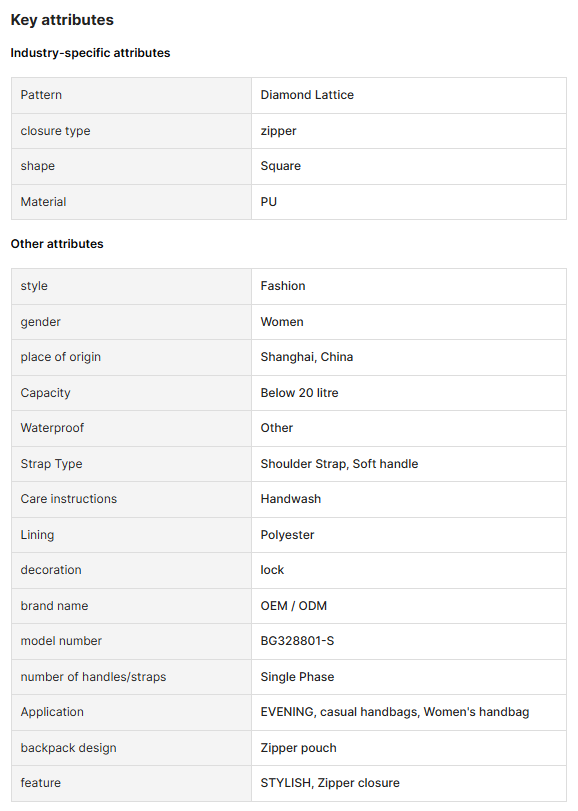This screenshot has height=811, width=578.
Task: Click the Shoulder Strap, Soft handle value
Action: [x=339, y=464]
